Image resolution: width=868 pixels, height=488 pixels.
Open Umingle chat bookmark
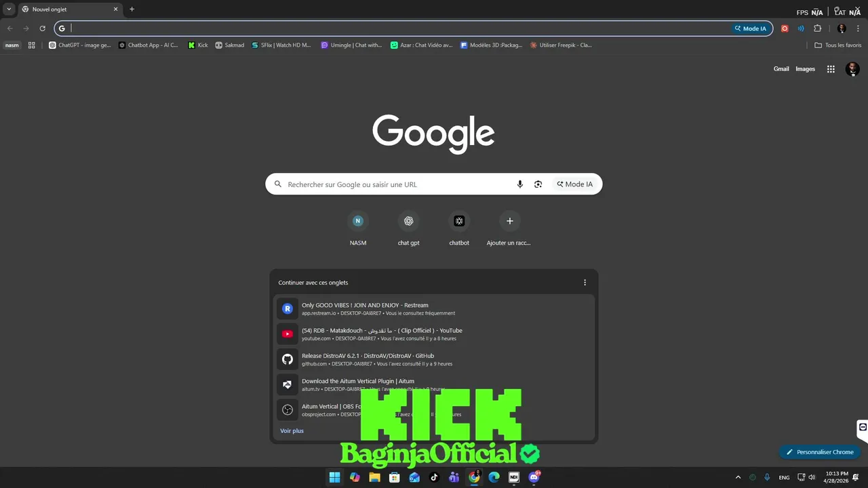point(351,45)
